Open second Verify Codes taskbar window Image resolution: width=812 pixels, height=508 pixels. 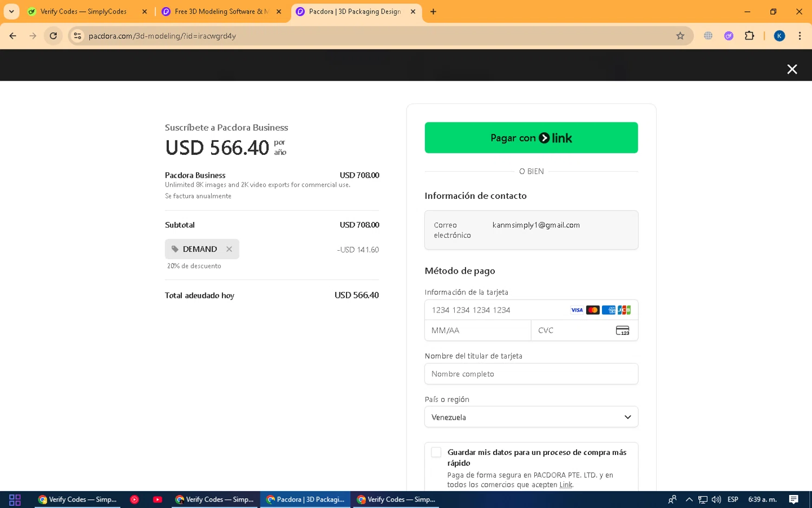click(215, 499)
